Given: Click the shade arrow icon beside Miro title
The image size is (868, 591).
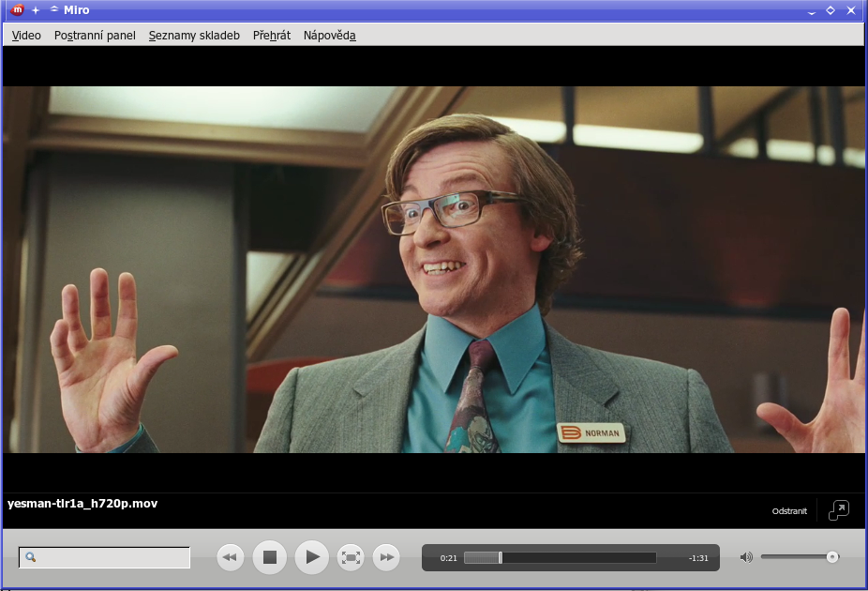Looking at the screenshot, I should [x=54, y=8].
